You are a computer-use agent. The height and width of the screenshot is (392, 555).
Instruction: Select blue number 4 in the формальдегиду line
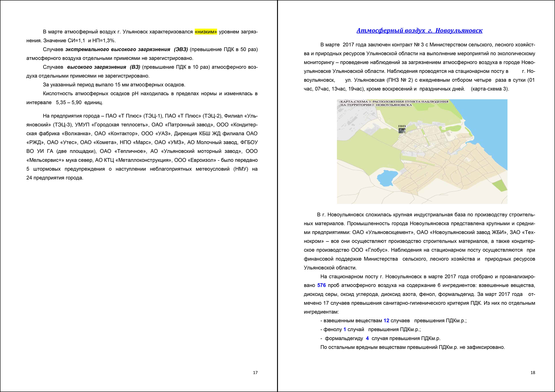[367, 338]
